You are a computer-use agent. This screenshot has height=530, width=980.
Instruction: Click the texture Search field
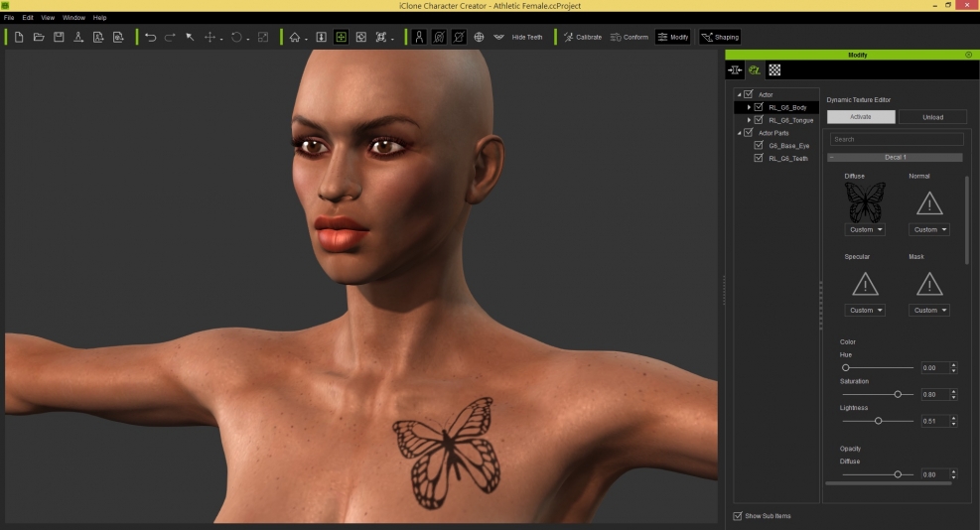pyautogui.click(x=896, y=140)
